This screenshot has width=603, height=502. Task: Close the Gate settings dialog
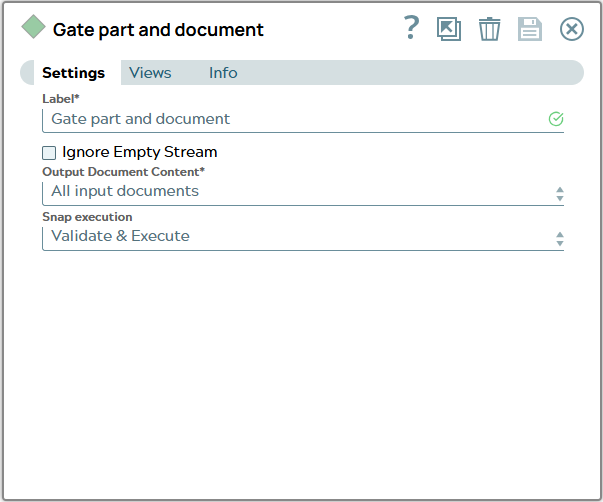pyautogui.click(x=571, y=29)
